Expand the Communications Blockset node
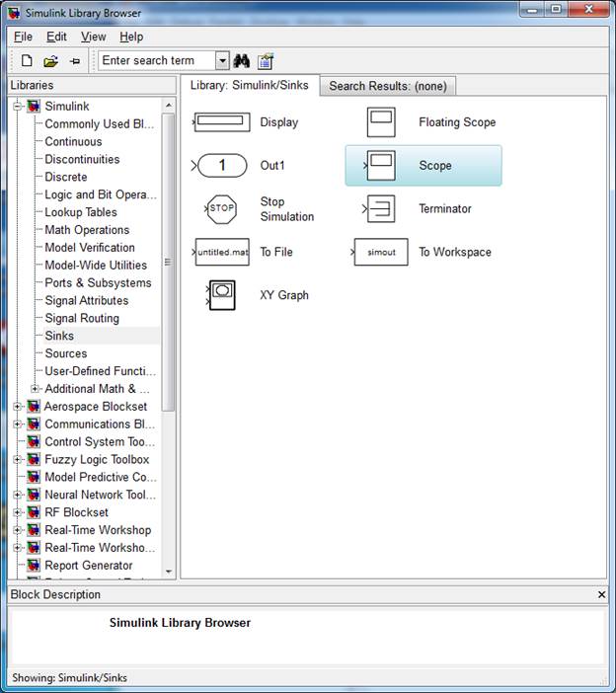Viewport: 616px width, 693px height. (x=17, y=423)
